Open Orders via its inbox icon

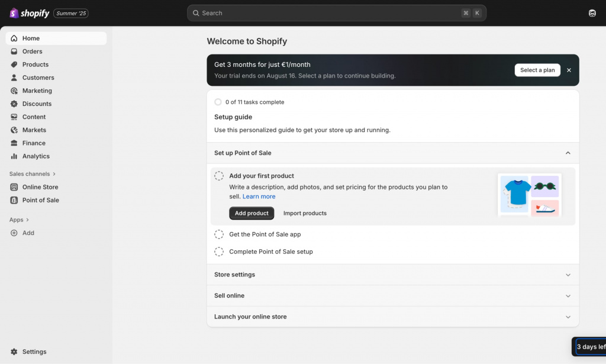(x=14, y=51)
